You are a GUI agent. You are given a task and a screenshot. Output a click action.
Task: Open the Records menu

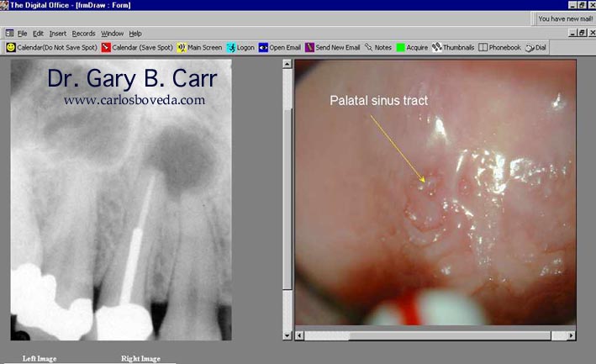click(83, 34)
